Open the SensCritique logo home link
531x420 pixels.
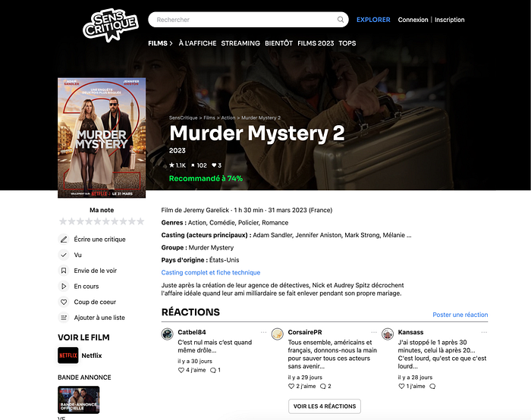[111, 25]
